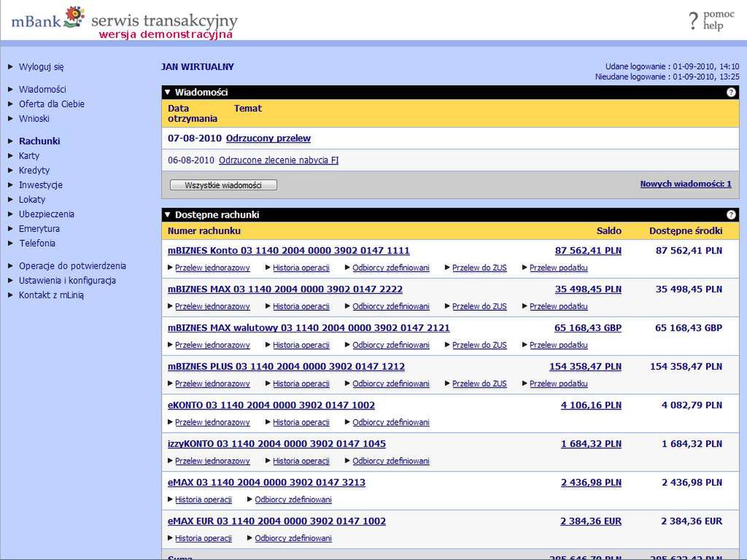
Task: Przelew jednorazowy for eKONTO
Action: pyautogui.click(x=212, y=422)
